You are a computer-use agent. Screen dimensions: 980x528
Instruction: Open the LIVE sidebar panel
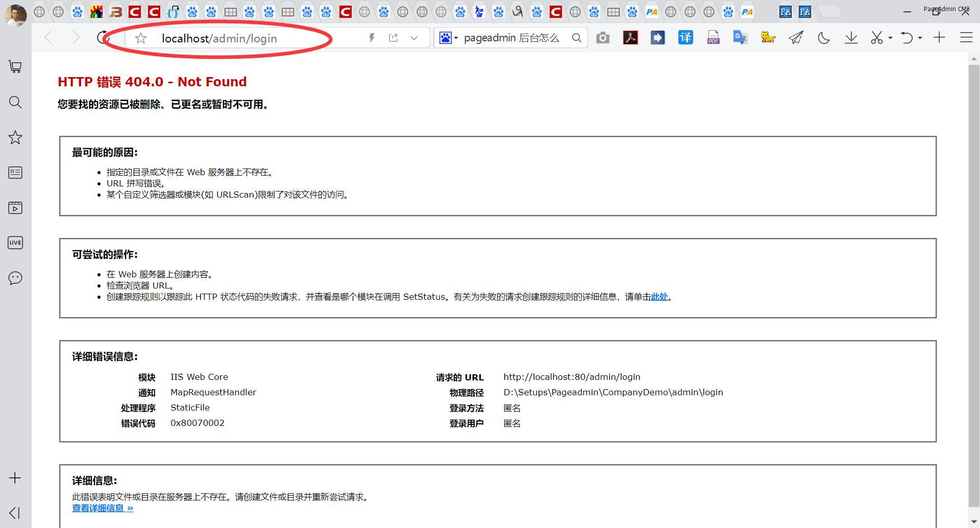[x=15, y=243]
